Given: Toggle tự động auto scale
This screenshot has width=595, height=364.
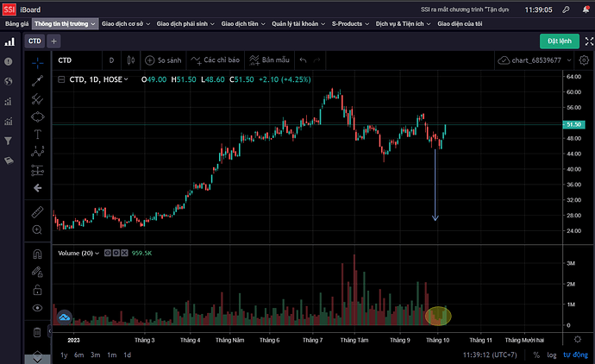Looking at the screenshot, I should (575, 355).
